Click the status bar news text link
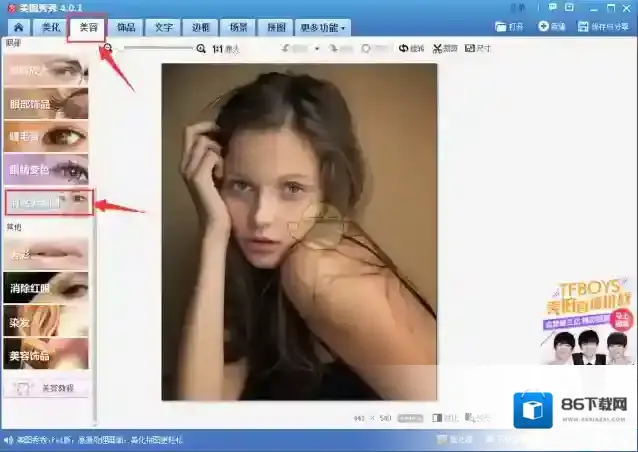Screen dimensions: 638x452 100,440
